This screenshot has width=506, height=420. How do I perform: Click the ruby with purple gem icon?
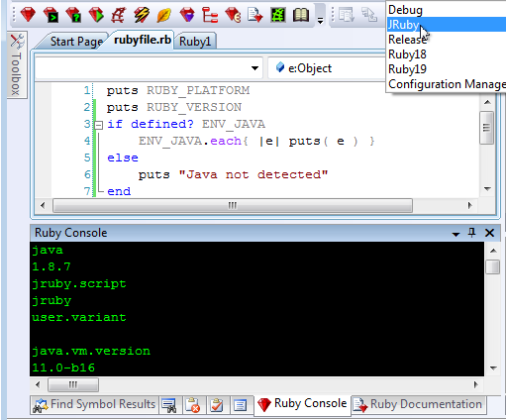click(x=187, y=15)
